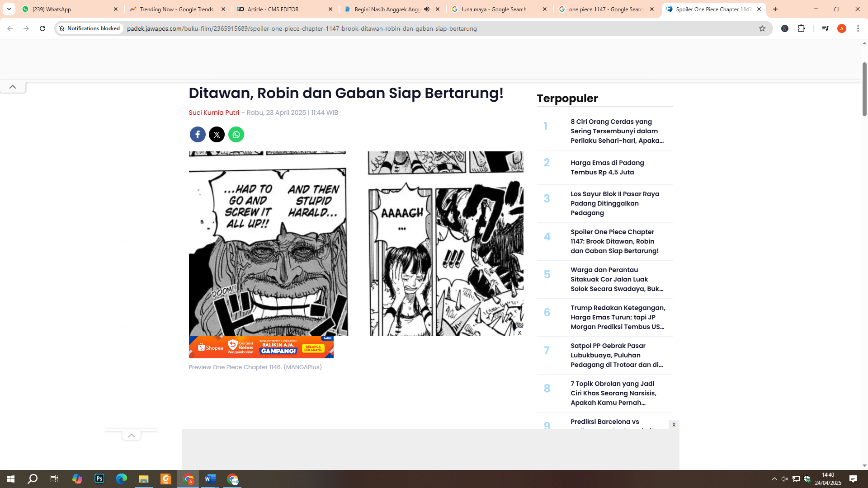Image resolution: width=868 pixels, height=488 pixels.
Task: Expand the tab search dropdown arrow
Action: pos(9,9)
